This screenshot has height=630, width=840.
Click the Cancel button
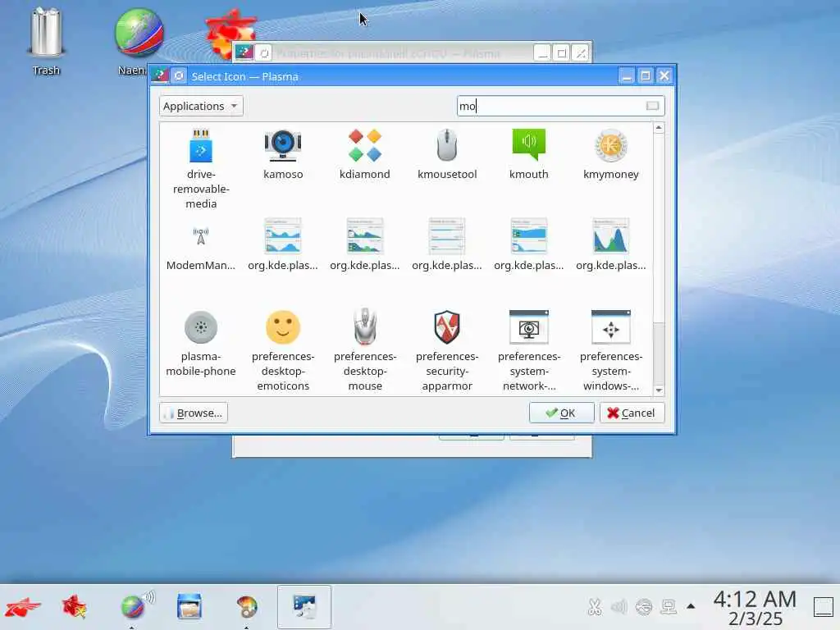click(632, 413)
